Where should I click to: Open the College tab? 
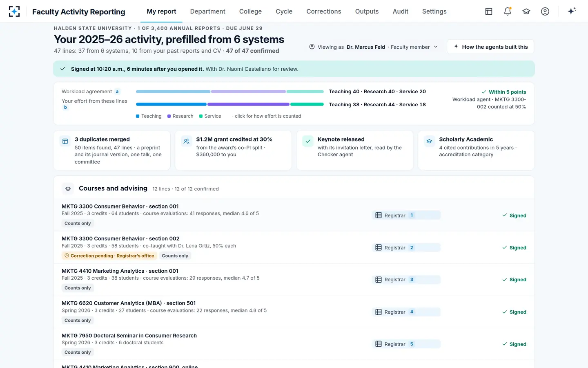pyautogui.click(x=250, y=11)
